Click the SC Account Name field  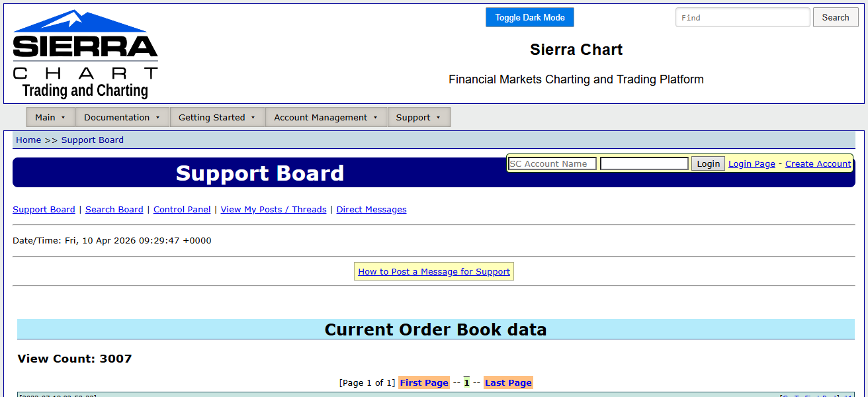[x=552, y=163]
